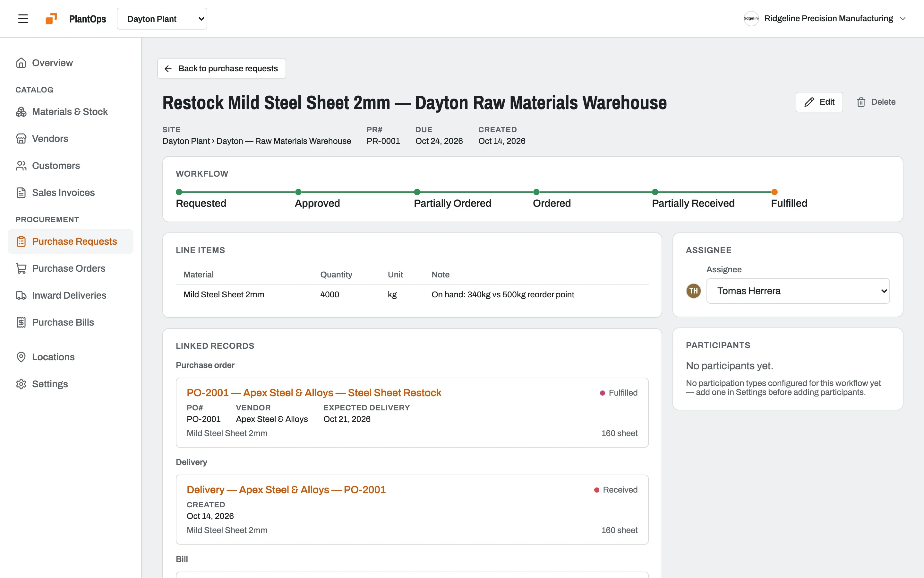Open the Customers page
The height and width of the screenshot is (578, 924).
coord(71,165)
